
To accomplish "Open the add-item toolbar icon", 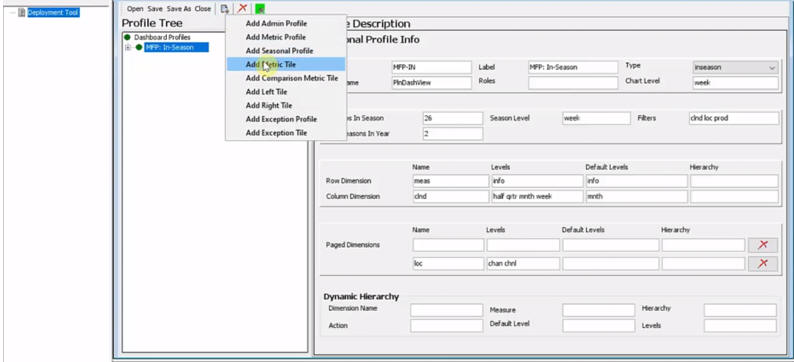I will [224, 9].
